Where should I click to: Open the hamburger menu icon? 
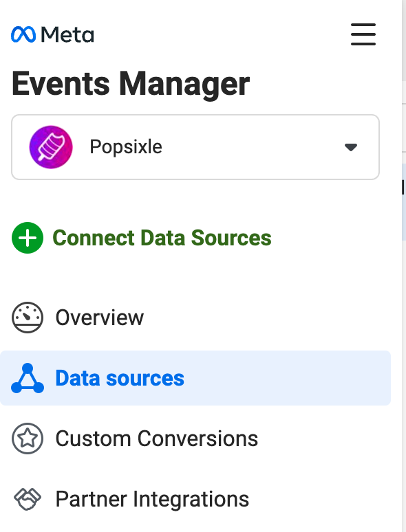(363, 34)
